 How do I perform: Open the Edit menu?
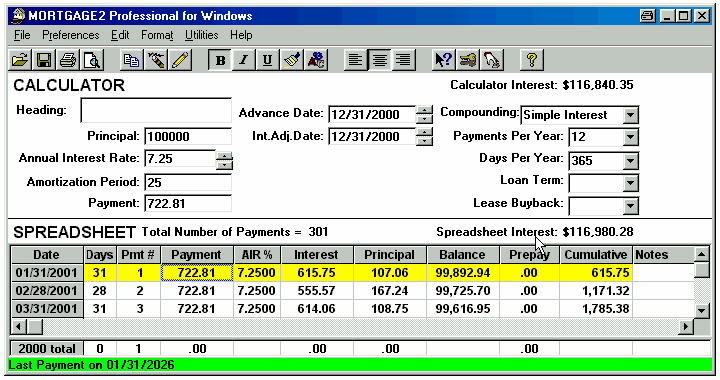[x=120, y=35]
